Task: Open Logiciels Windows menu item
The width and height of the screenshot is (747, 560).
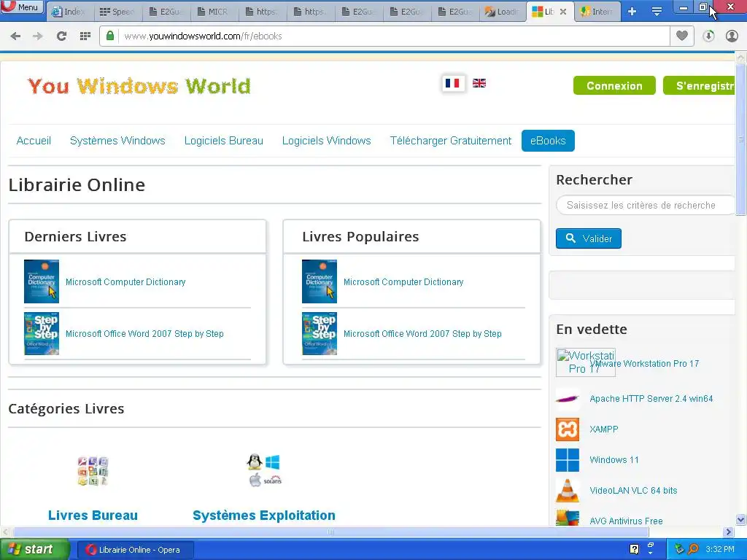Action: pos(326,141)
